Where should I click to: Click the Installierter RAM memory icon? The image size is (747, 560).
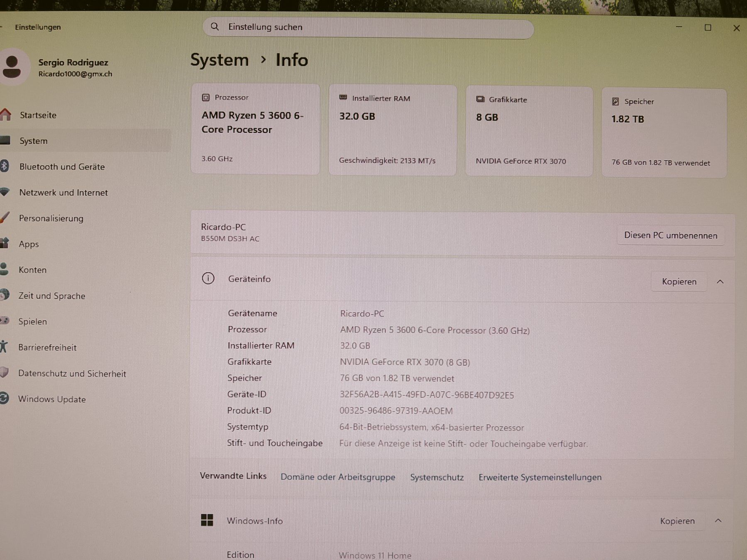tap(343, 97)
